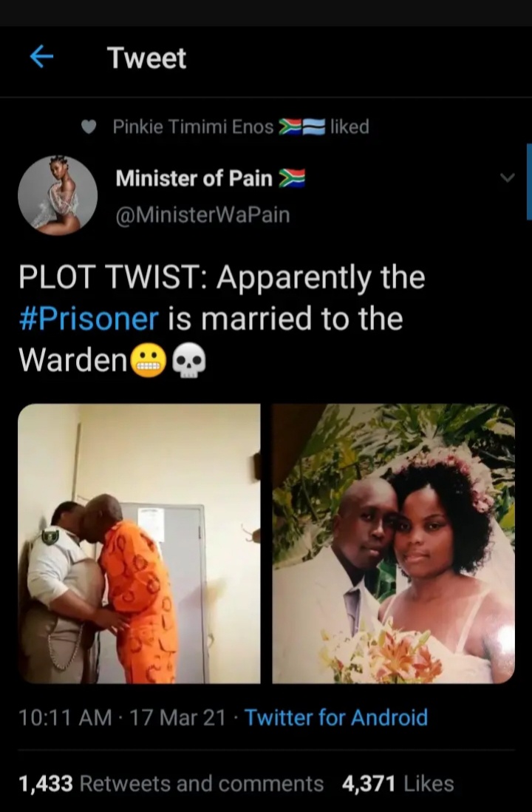532x812 pixels.
Task: Open the #Prisoner hashtag
Action: tap(89, 318)
